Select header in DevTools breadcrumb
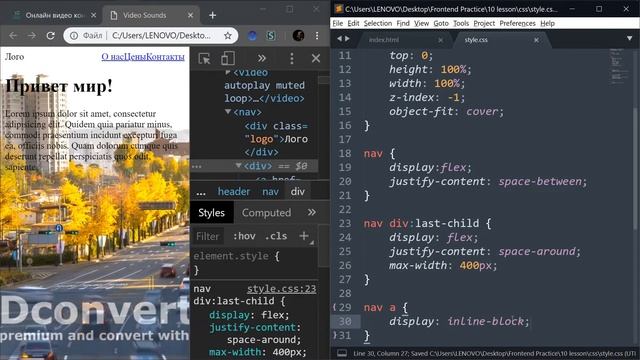Screen dimensions: 640x360 [233, 191]
